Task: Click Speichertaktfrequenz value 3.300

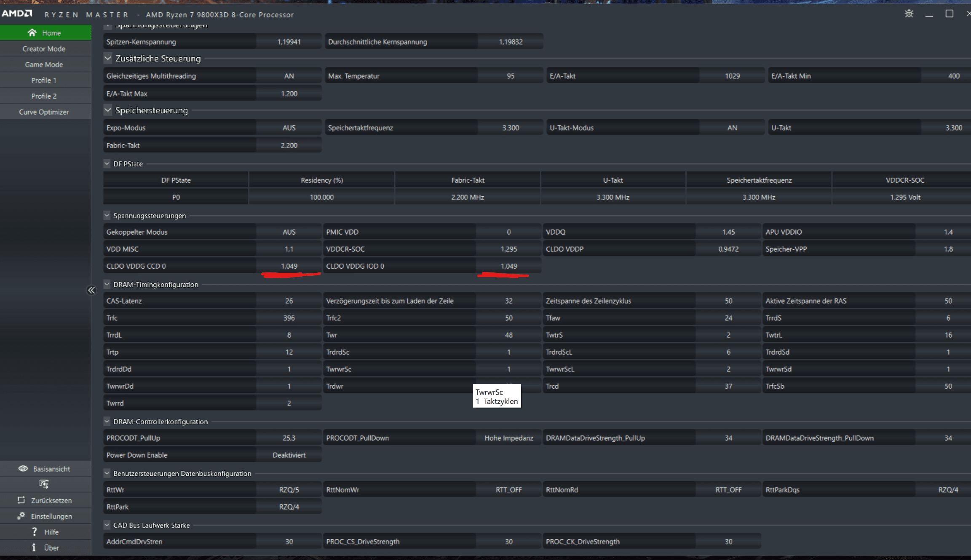Action: (511, 128)
